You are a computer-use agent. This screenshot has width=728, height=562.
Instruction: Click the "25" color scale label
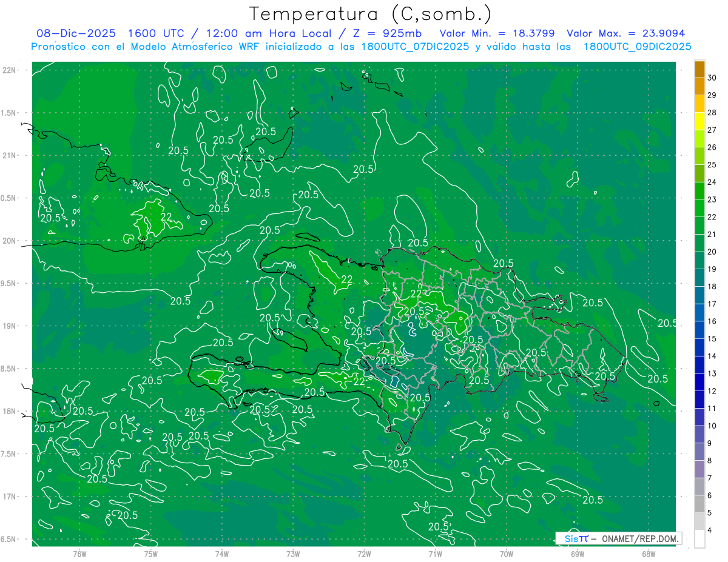(712, 165)
